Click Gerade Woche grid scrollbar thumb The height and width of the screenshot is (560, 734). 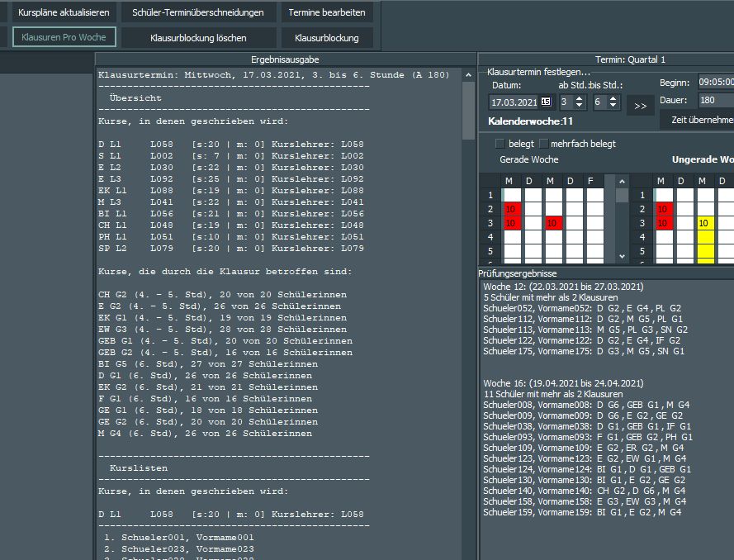[622, 195]
